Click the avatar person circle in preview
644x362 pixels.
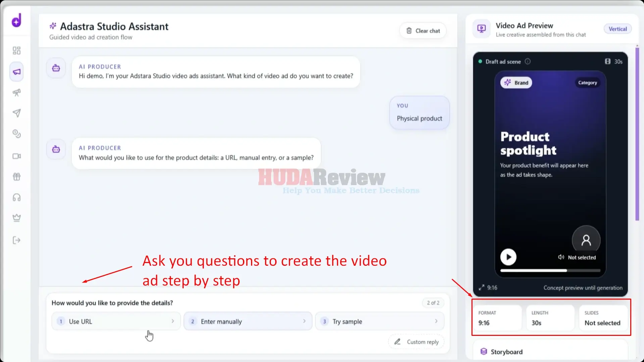point(586,240)
